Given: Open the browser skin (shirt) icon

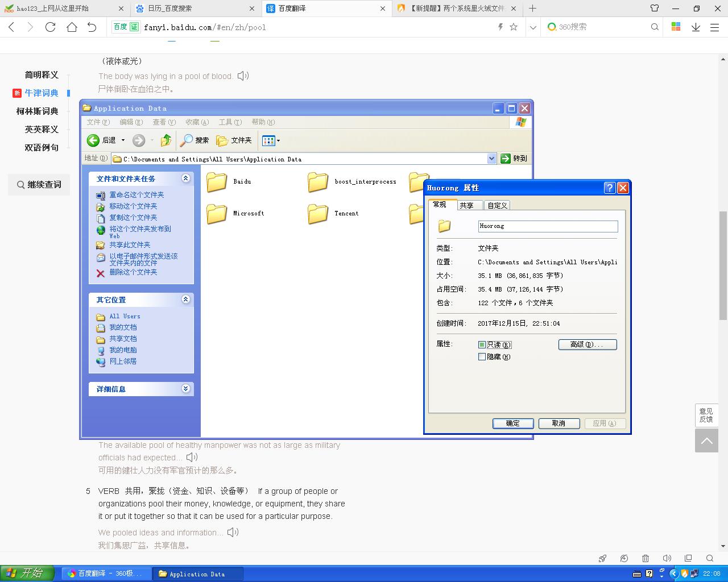Looking at the screenshot, I should pyautogui.click(x=655, y=9).
